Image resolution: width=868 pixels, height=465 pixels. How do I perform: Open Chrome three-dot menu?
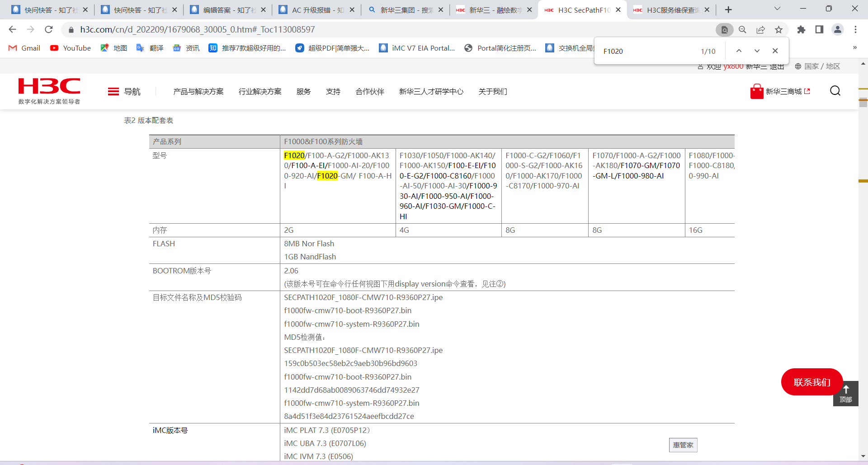[x=855, y=30]
